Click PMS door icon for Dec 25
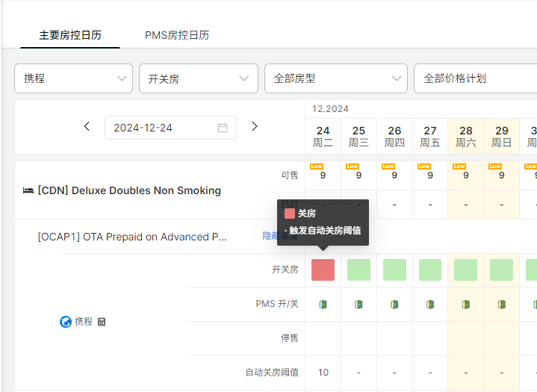The width and height of the screenshot is (537, 392). (358, 304)
